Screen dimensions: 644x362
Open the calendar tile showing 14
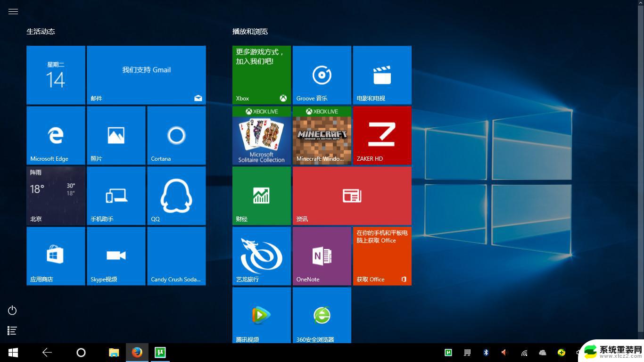[56, 75]
